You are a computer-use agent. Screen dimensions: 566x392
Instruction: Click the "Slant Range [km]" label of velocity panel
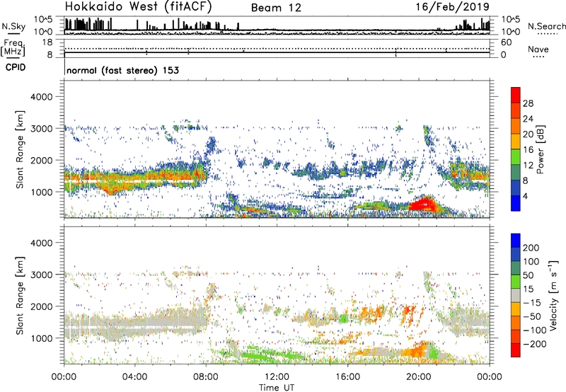click(20, 296)
